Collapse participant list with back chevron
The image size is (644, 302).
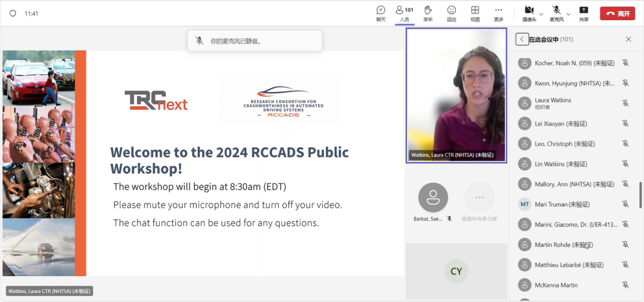(x=522, y=40)
